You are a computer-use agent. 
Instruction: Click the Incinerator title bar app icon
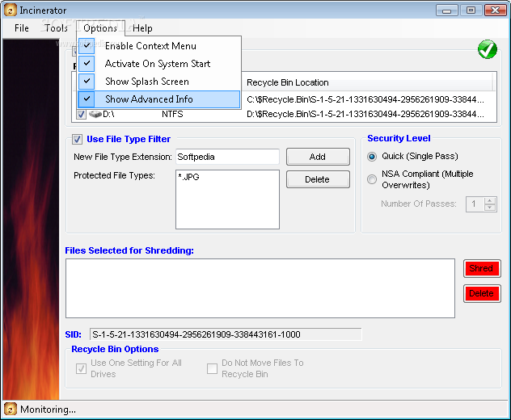pos(10,10)
